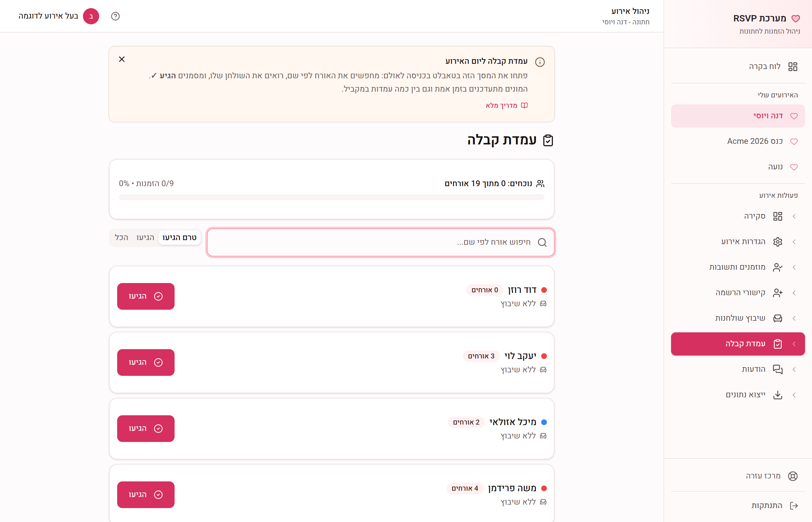Mark יעקב לוי as arrived
Image resolution: width=812 pixels, height=522 pixels.
click(x=146, y=362)
